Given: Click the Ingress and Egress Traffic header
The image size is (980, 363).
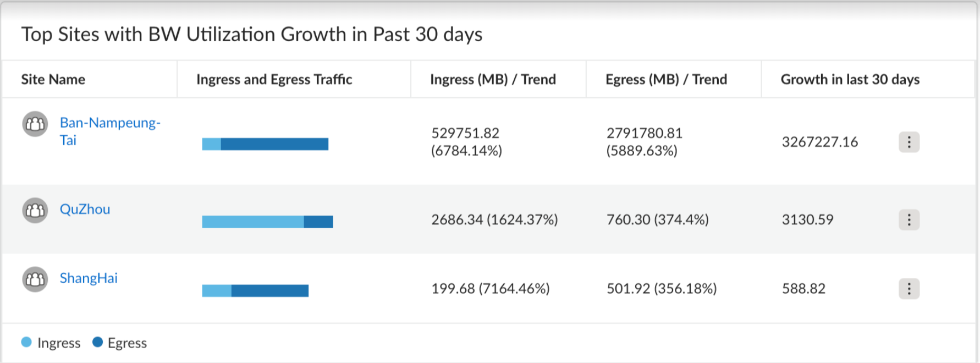Looking at the screenshot, I should 274,80.
